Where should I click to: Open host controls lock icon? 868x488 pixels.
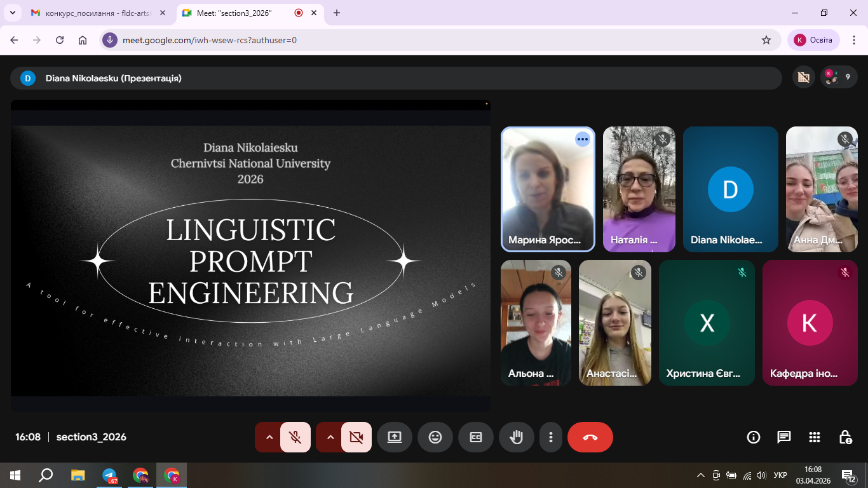point(845,437)
